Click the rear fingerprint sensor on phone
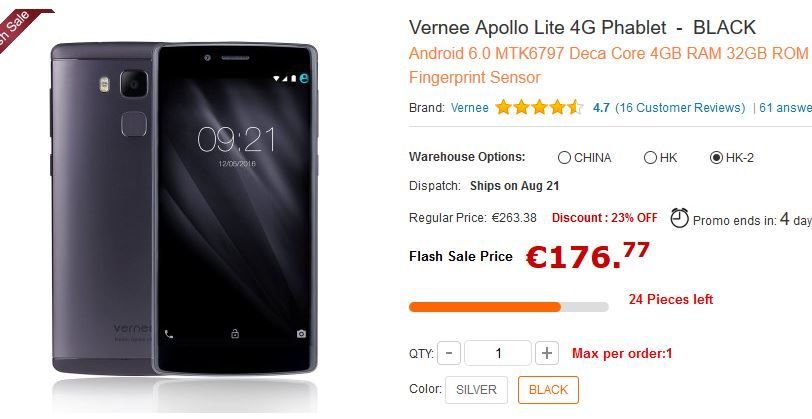 coord(134,125)
